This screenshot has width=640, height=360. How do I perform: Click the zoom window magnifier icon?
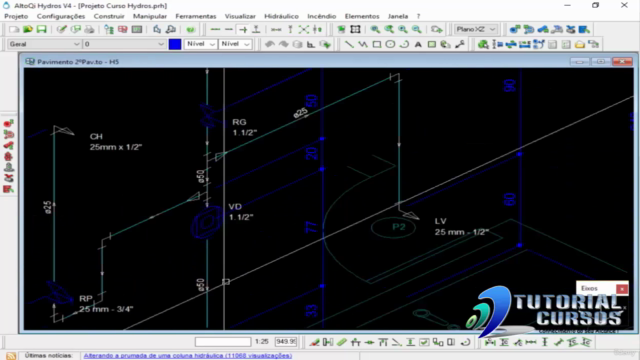tap(375, 29)
